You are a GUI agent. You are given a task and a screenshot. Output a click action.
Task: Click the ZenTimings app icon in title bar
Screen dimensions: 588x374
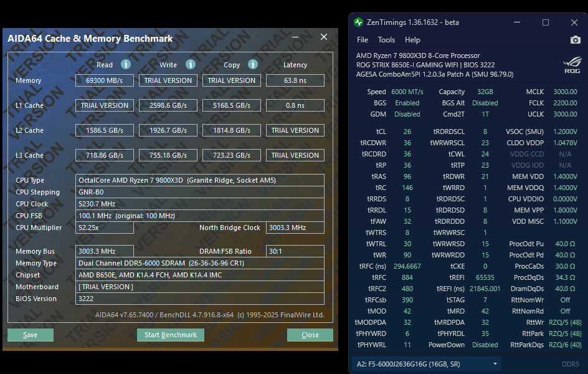coord(359,22)
